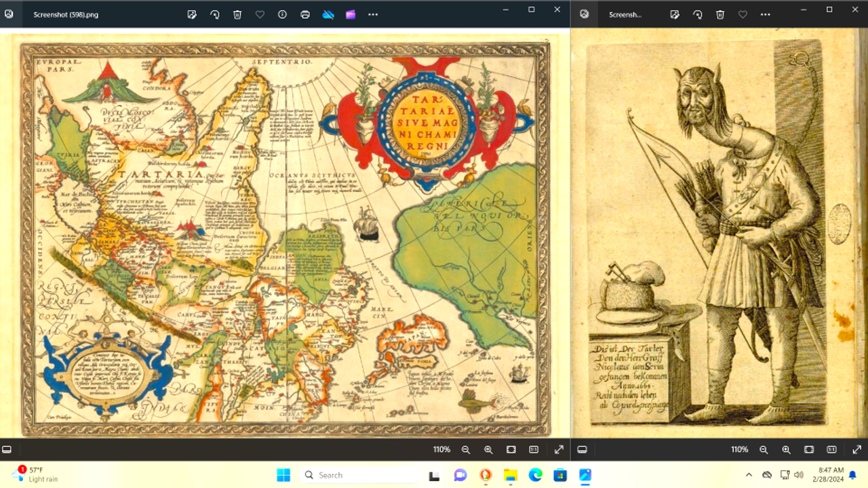Click the 110% zoom level in right window

[x=739, y=449]
